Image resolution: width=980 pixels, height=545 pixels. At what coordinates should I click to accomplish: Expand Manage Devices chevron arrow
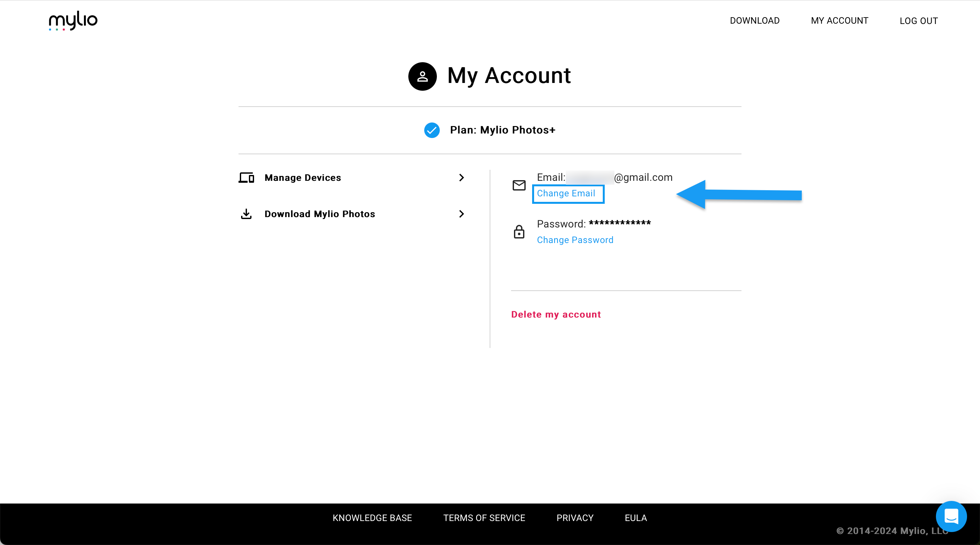click(461, 178)
